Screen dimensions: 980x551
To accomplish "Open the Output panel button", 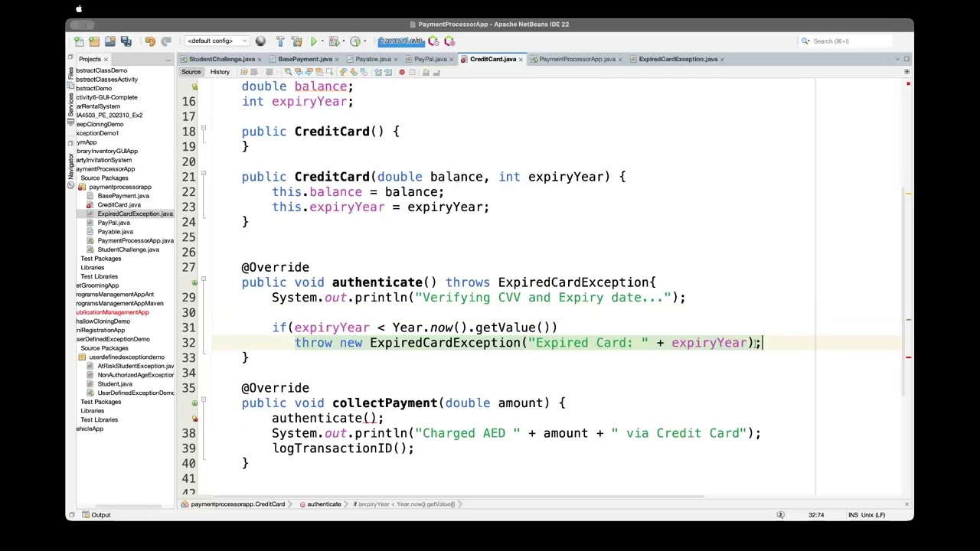I will point(96,515).
